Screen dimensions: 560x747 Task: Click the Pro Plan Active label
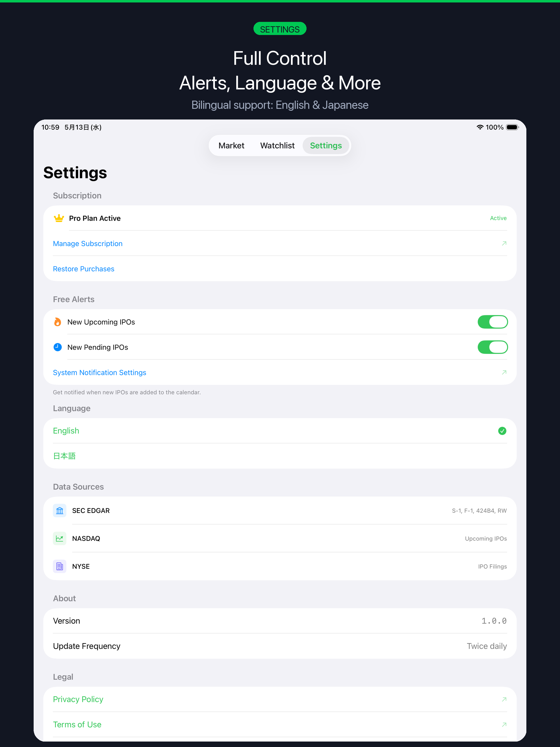(95, 218)
